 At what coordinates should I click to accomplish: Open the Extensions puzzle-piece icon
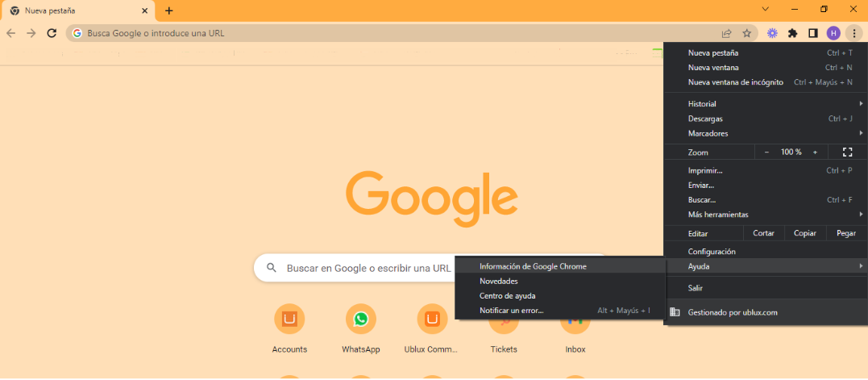pyautogui.click(x=793, y=33)
